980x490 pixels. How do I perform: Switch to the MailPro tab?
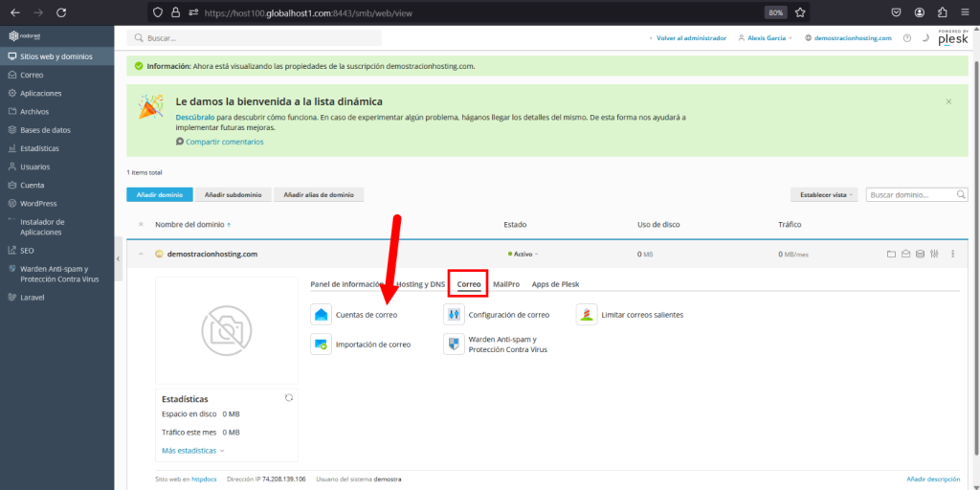(x=506, y=284)
